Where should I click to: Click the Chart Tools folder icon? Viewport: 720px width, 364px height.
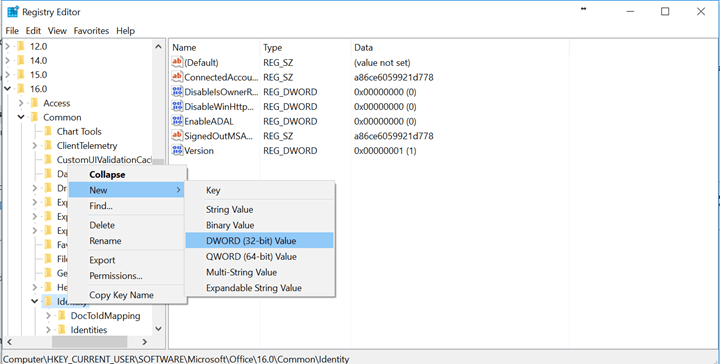(x=48, y=131)
